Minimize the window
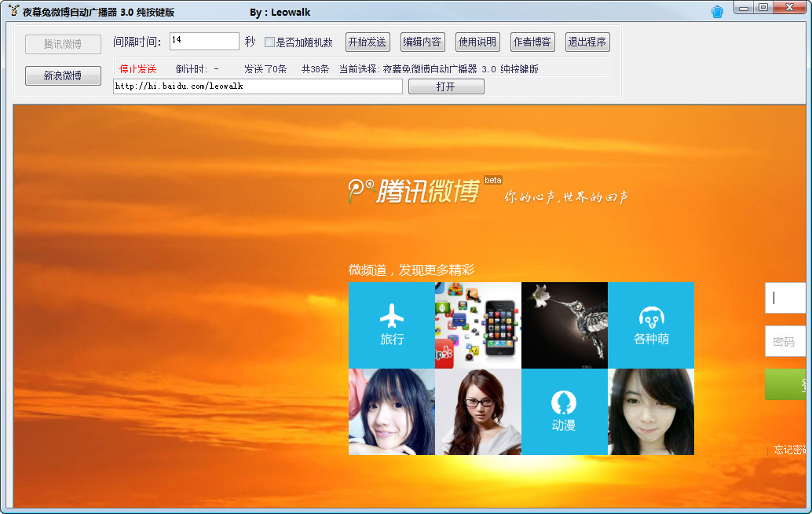This screenshot has height=514, width=812. [744, 8]
